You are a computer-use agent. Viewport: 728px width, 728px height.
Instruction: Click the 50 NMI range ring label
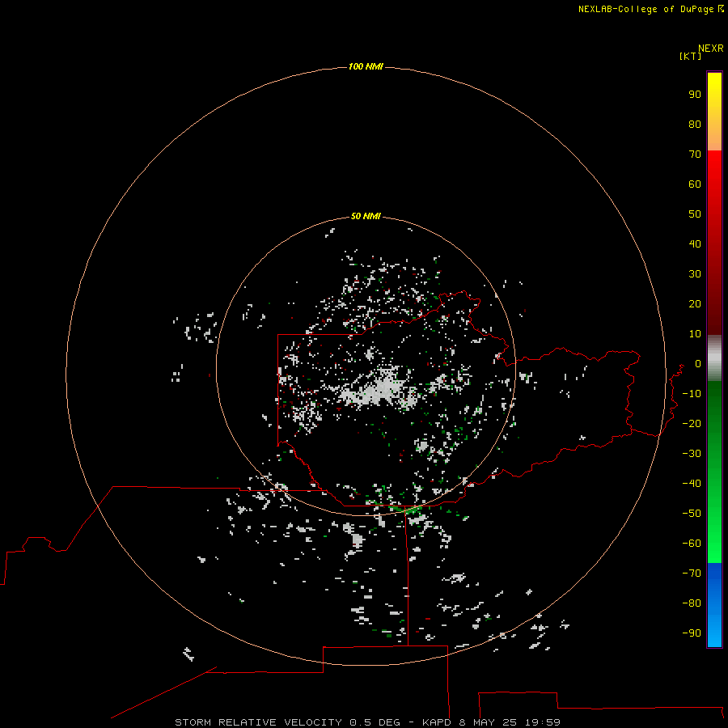pos(366,216)
